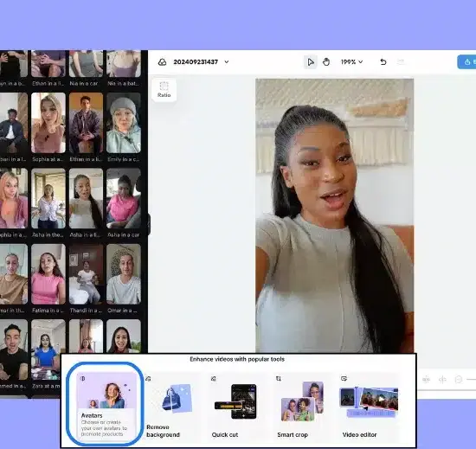Click 'Enhance videos with popular tools' heading

click(237, 359)
